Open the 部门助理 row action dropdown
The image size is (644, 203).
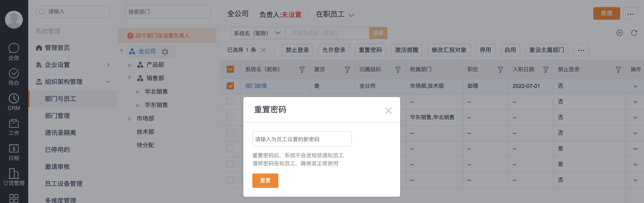[635, 87]
